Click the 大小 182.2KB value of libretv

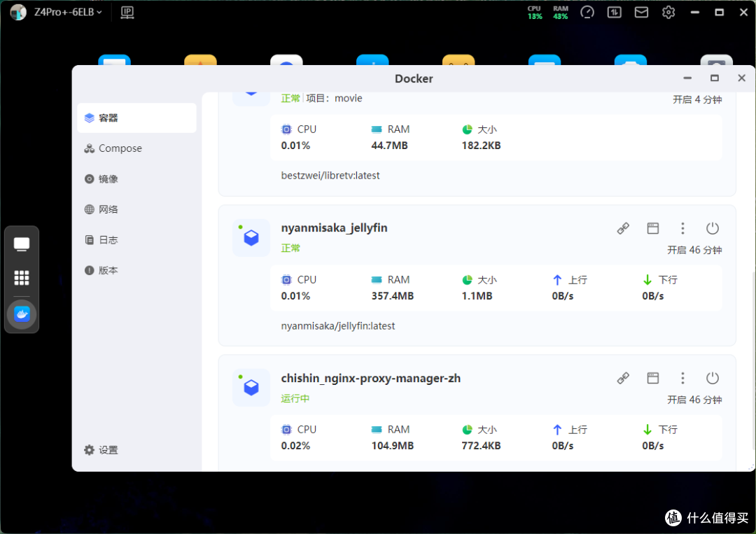pos(481,146)
